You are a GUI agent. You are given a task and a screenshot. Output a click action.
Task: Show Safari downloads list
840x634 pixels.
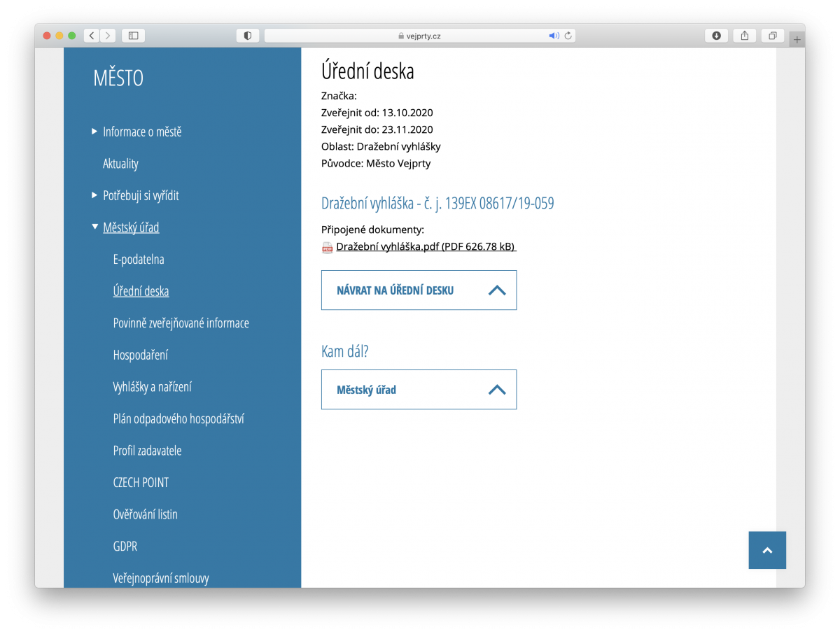pos(716,36)
